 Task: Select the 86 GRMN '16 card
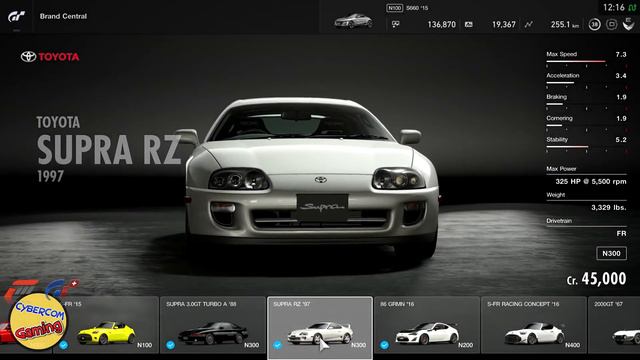coord(427,325)
